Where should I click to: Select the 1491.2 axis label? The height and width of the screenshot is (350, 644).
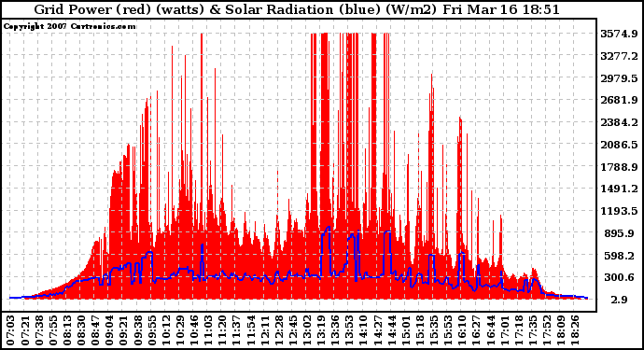[619, 189]
